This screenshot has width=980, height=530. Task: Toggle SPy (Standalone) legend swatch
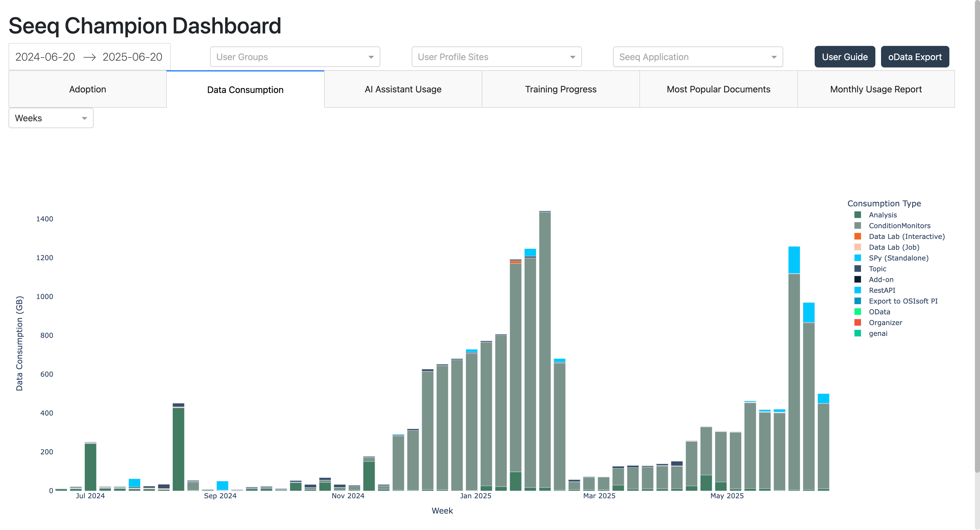coord(857,258)
